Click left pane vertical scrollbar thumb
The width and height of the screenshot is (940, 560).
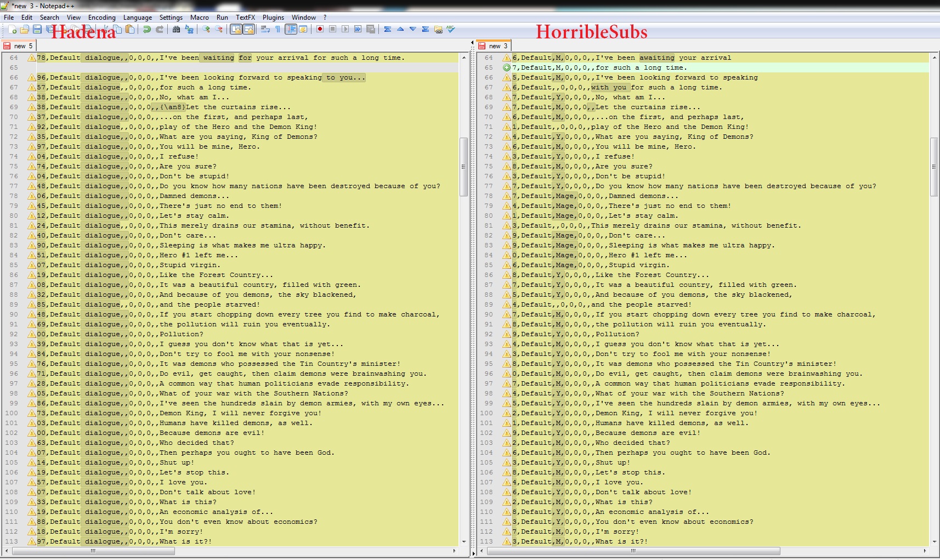[463, 167]
